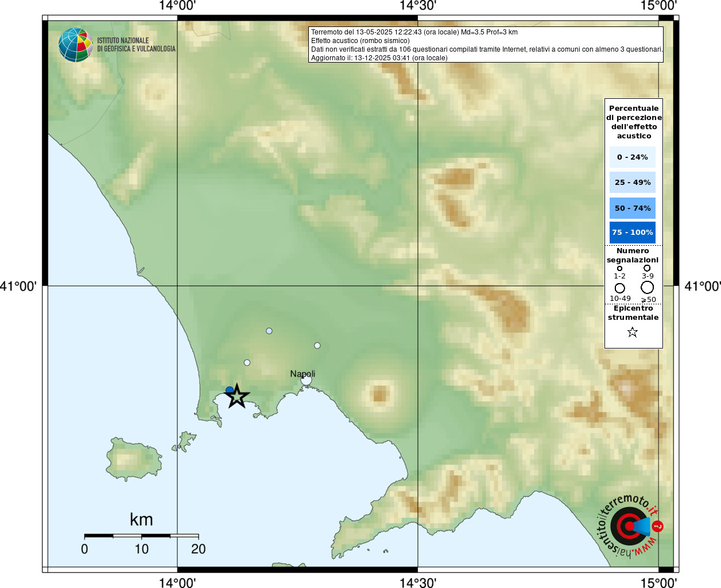Select the 25 - 49% legend swatch

point(633,183)
